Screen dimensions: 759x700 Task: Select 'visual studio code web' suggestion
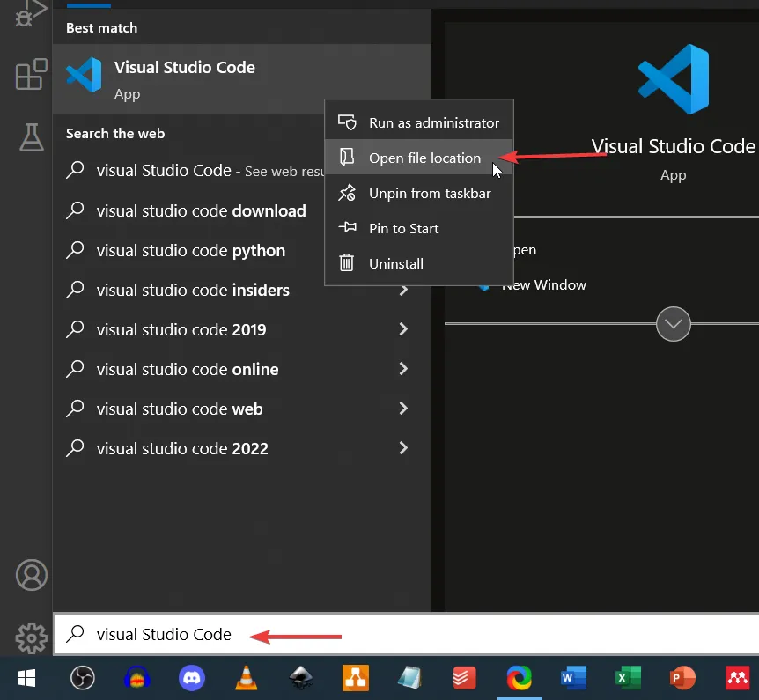241,409
